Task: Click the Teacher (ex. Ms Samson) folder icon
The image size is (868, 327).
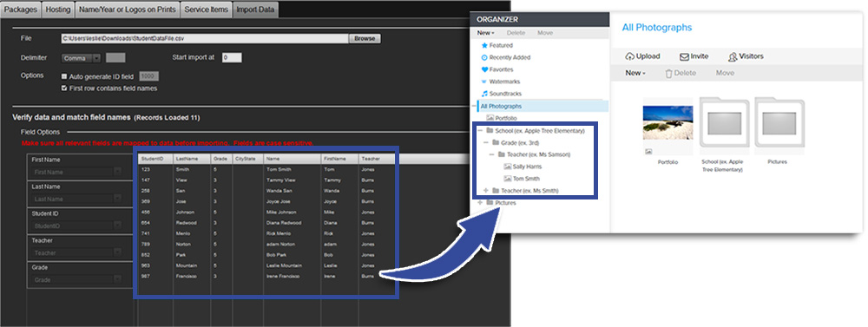Action: tap(502, 154)
